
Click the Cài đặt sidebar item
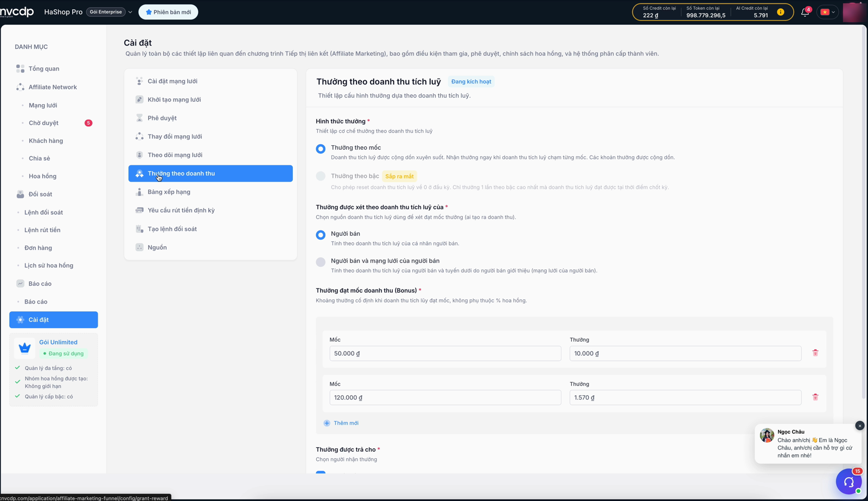tap(54, 320)
